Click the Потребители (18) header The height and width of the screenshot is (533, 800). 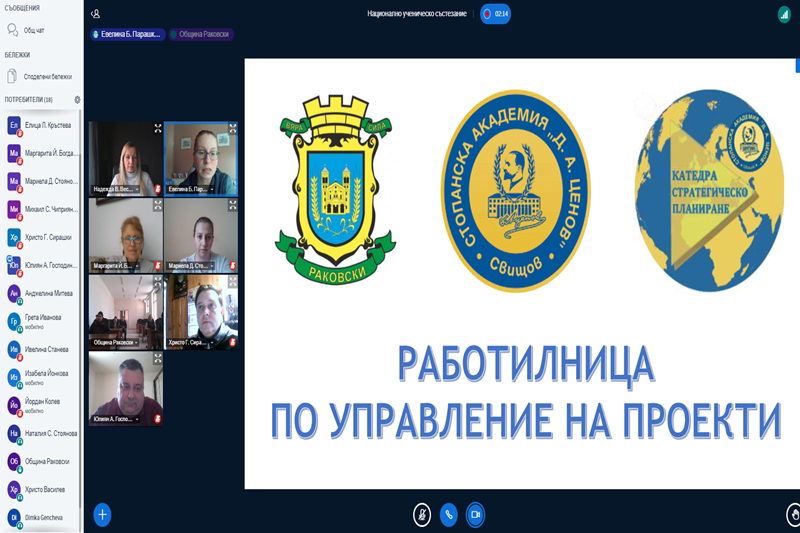[29, 99]
